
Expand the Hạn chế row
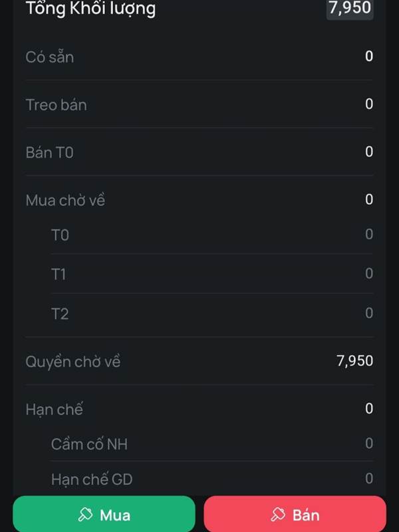[x=199, y=408]
